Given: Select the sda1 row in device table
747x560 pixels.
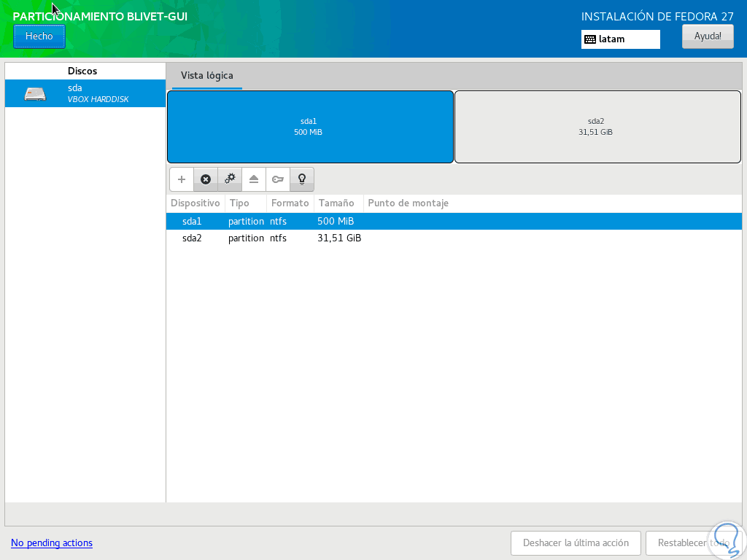Looking at the screenshot, I should pyautogui.click(x=454, y=222).
